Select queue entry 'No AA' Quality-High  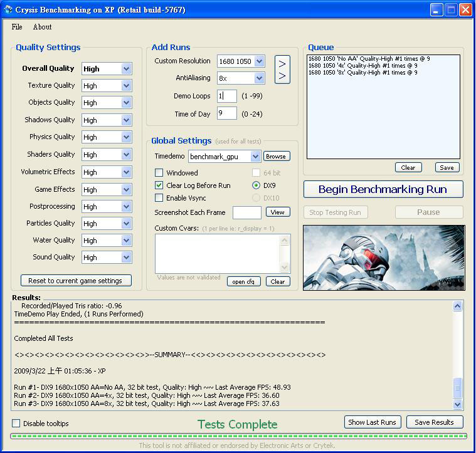coord(369,58)
